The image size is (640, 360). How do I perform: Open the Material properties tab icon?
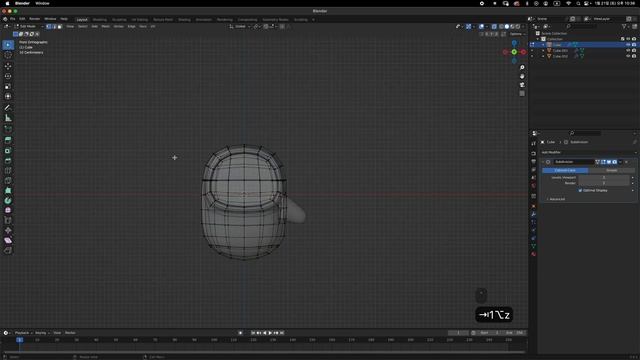(x=533, y=254)
